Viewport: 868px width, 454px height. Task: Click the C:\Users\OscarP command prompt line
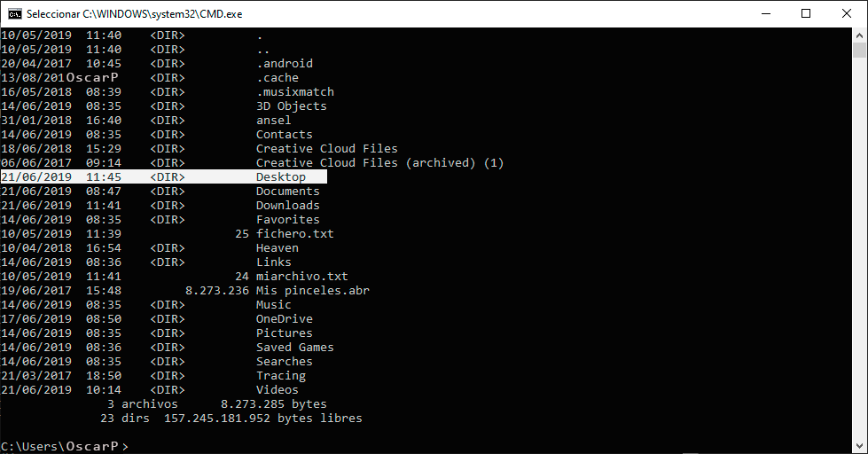(x=64, y=446)
